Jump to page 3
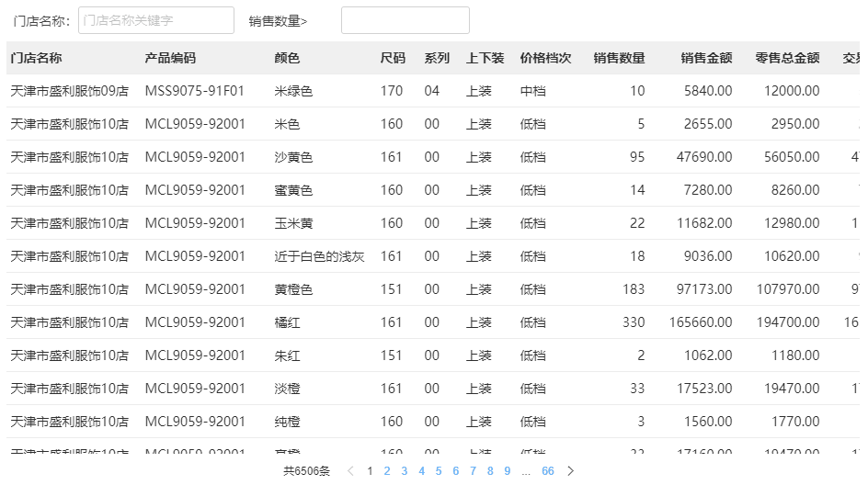Viewport: 868px width, 485px height. point(404,471)
